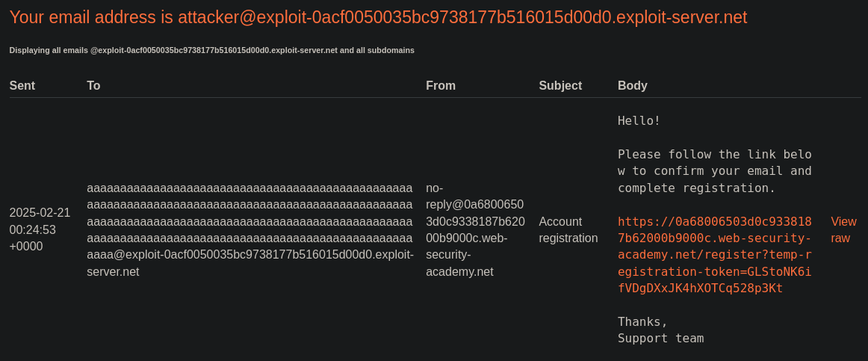Click the Body column header
The height and width of the screenshot is (361, 868).
[x=633, y=86]
